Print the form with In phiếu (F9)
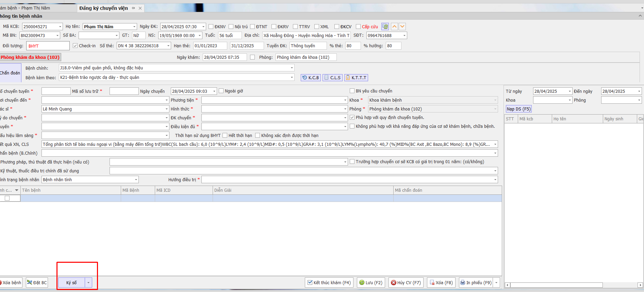The width and height of the screenshot is (644, 292). (476, 282)
